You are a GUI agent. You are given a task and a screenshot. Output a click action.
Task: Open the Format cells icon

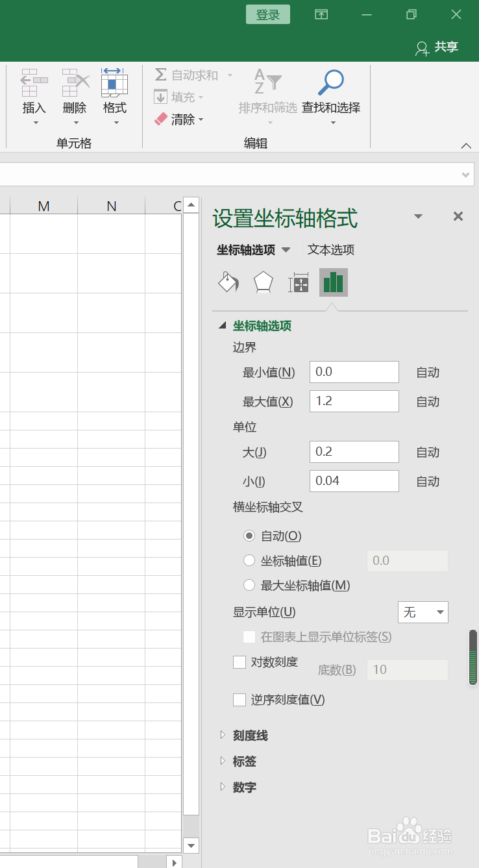click(114, 82)
